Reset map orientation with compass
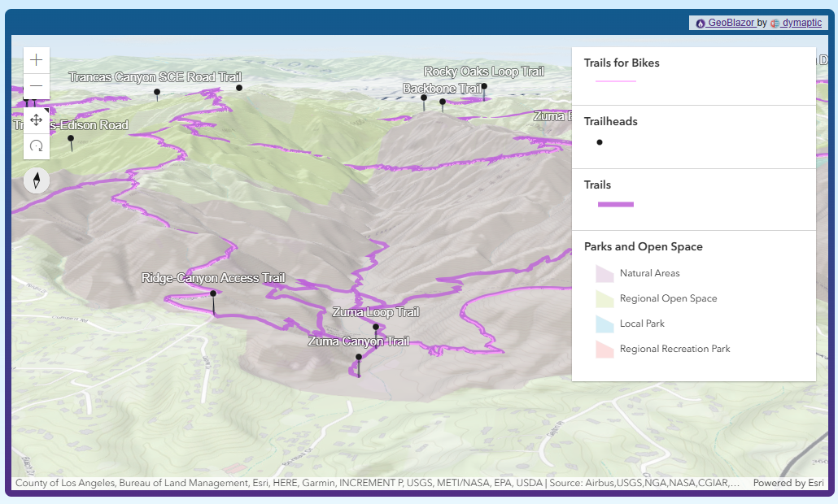Screen dimensions: 838x504 pyautogui.click(x=37, y=180)
